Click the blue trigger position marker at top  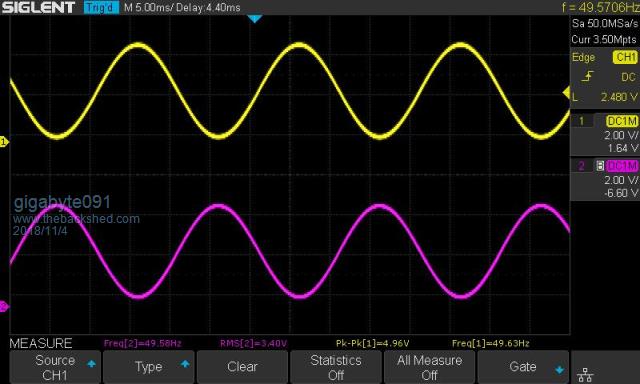tap(255, 19)
